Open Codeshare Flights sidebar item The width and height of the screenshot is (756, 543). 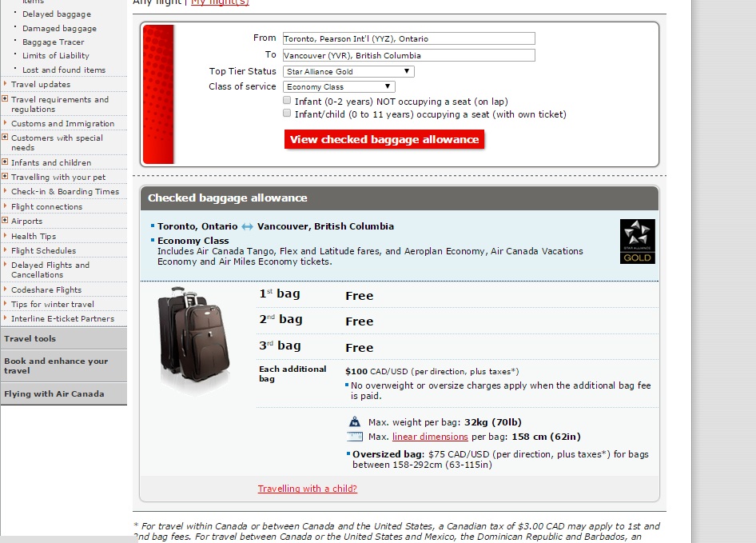tap(46, 289)
